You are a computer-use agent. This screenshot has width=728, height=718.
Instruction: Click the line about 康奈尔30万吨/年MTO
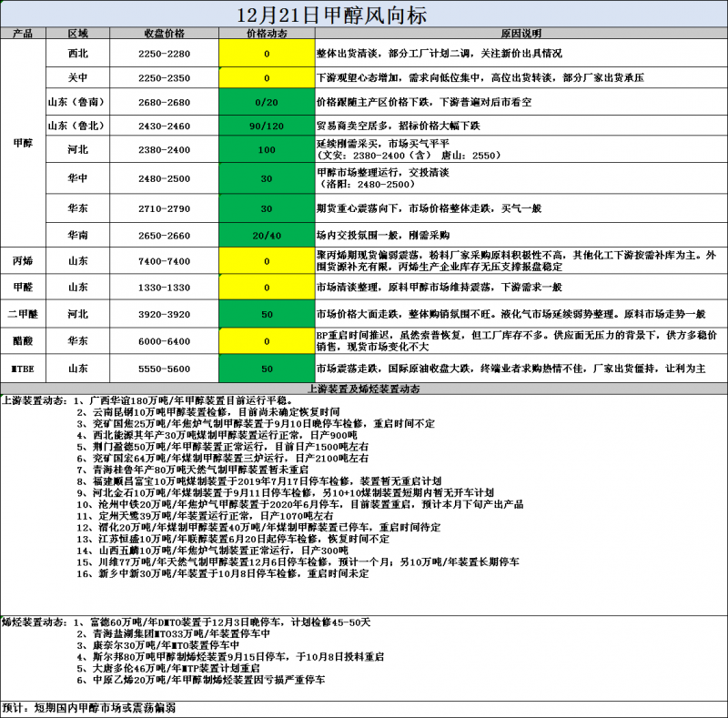(x=157, y=645)
